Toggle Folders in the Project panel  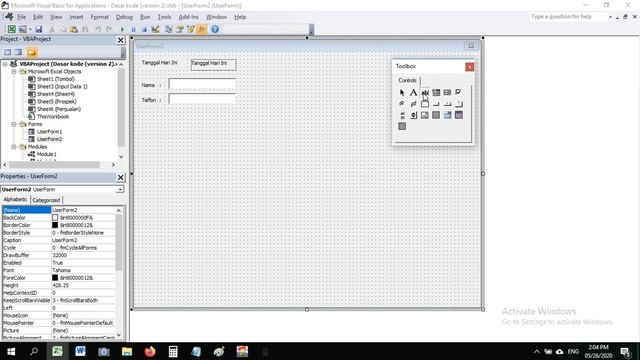[x=32, y=52]
